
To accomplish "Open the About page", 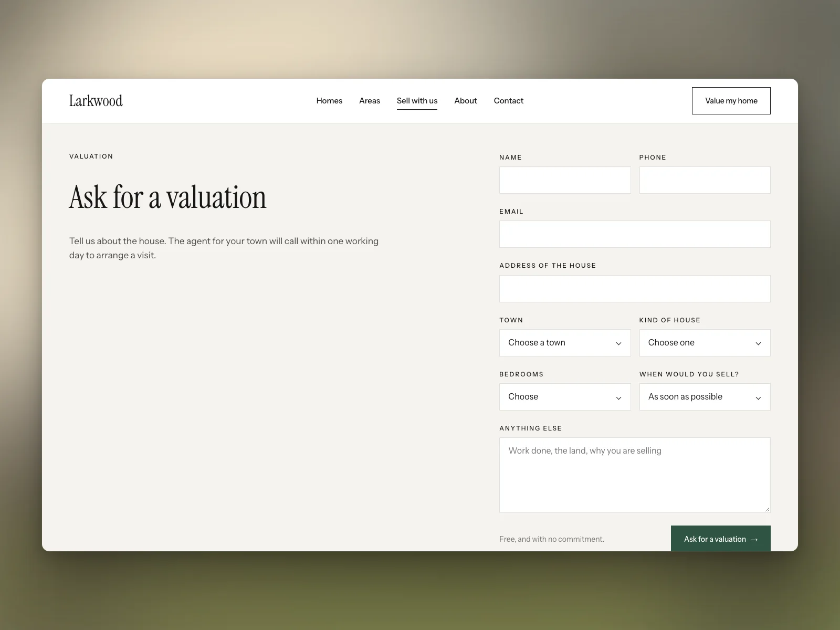I will tap(466, 101).
